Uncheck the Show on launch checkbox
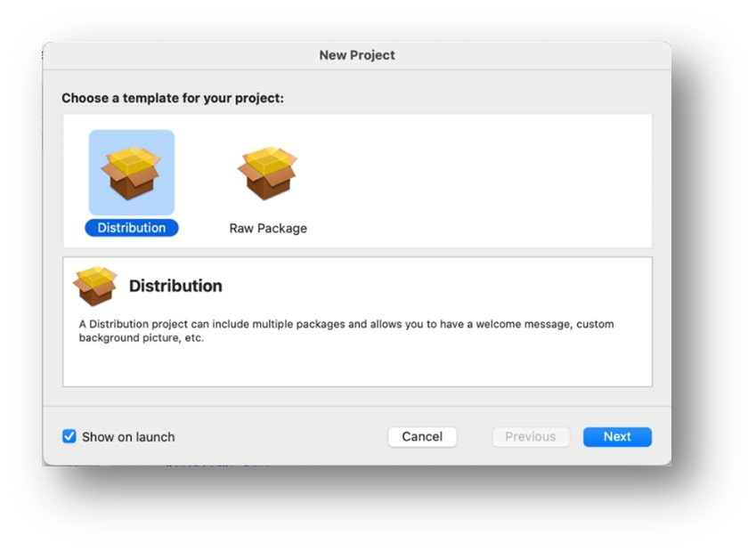Viewport: 756px width, 551px height. tap(67, 436)
